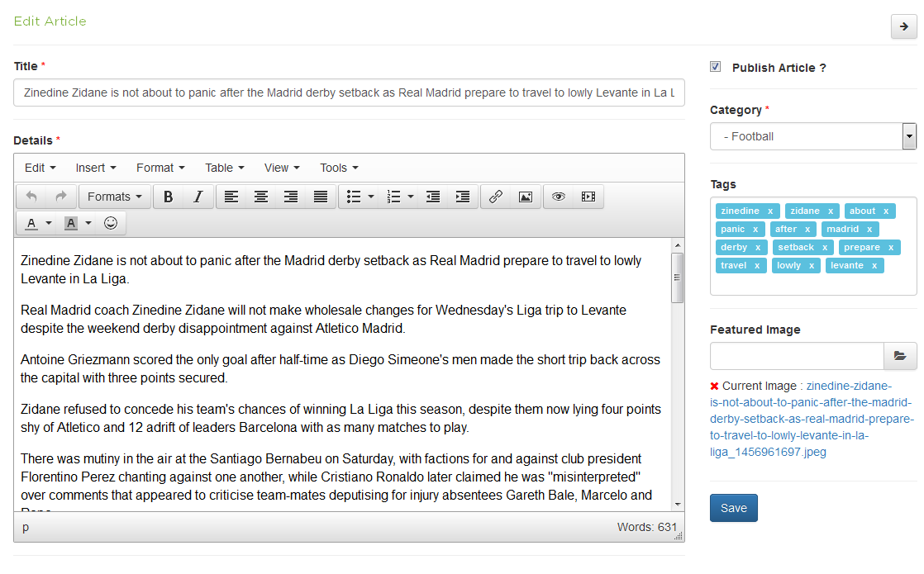The height and width of the screenshot is (574, 924).
Task: Click the undo arrow icon
Action: tap(31, 197)
